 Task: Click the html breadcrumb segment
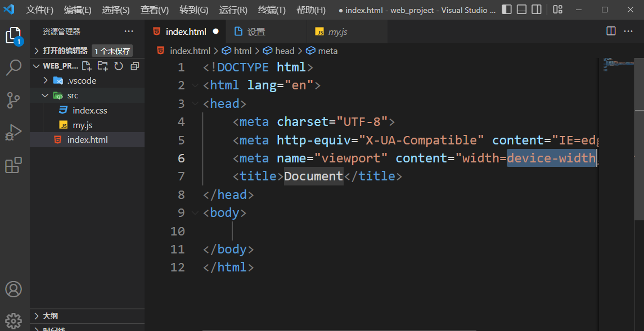coord(242,51)
